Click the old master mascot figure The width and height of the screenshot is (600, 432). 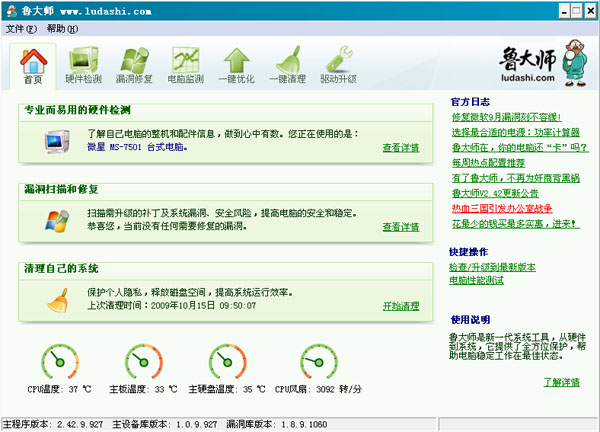click(575, 63)
